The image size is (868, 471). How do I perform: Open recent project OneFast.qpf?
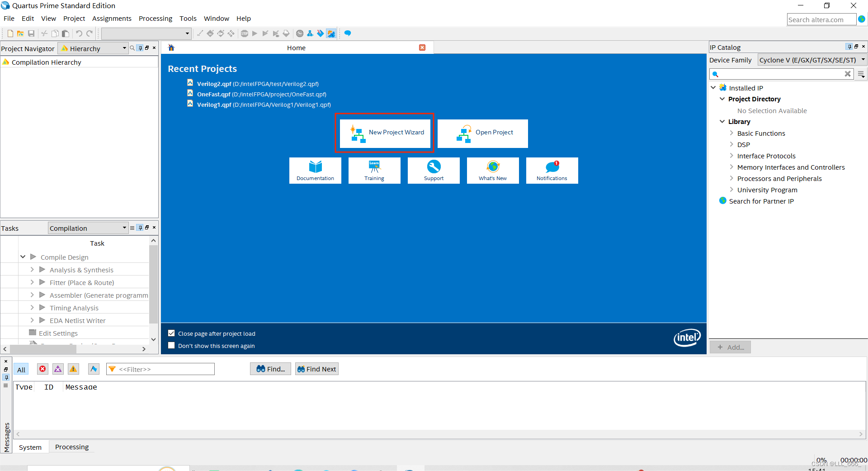262,94
